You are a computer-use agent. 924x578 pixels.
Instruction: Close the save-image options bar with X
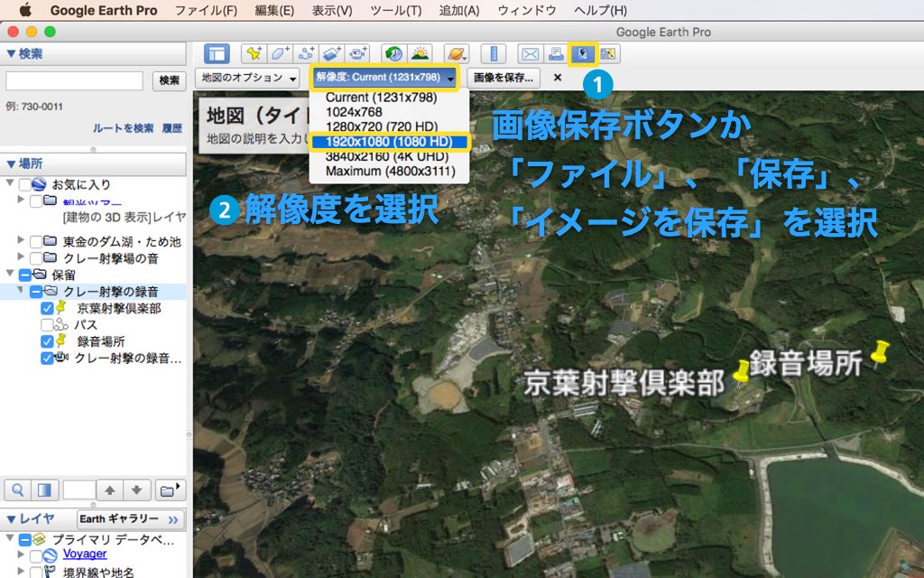pyautogui.click(x=558, y=78)
